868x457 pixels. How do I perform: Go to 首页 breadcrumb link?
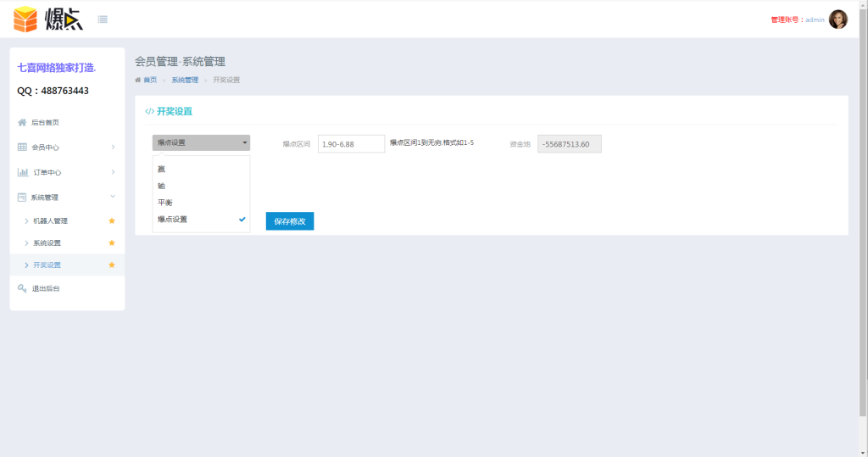150,80
